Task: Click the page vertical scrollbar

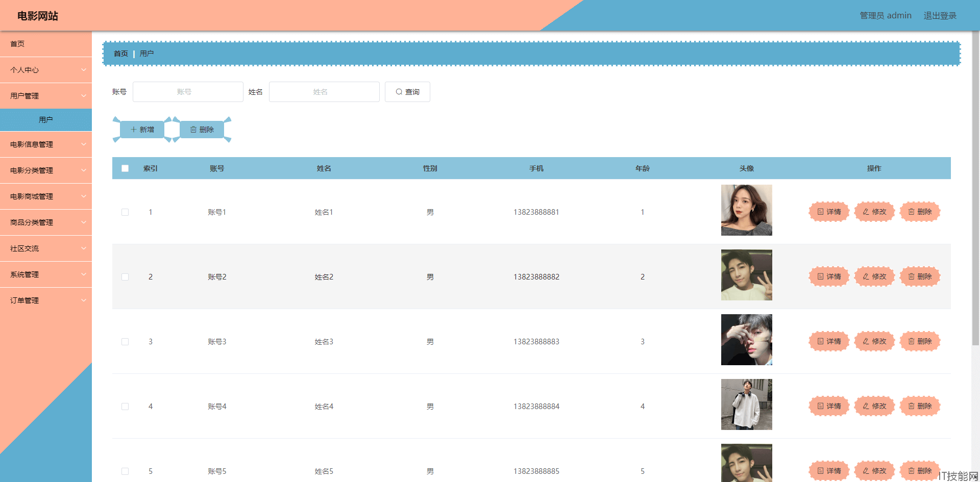Action: [975, 189]
